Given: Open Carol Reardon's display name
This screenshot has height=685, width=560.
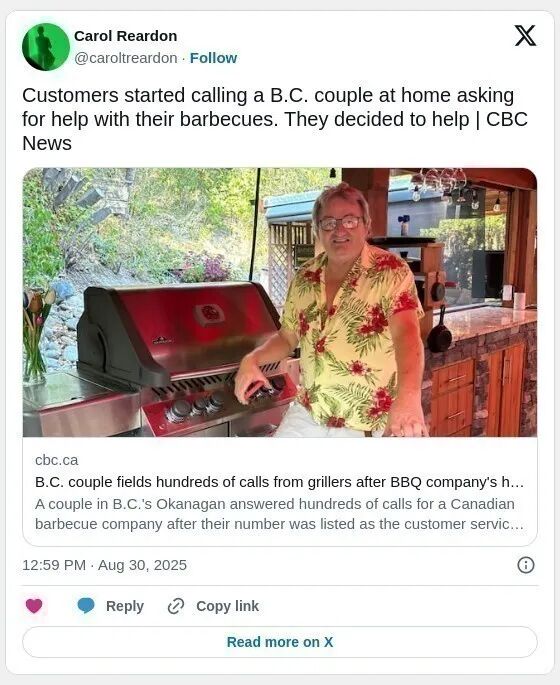Looking at the screenshot, I should (125, 36).
